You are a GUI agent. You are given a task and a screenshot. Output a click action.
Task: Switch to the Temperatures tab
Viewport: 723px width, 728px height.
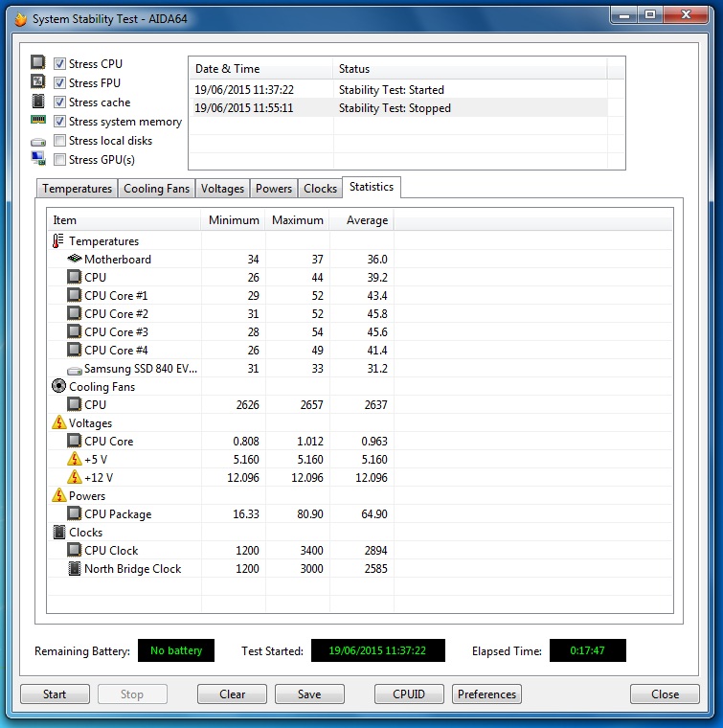pyautogui.click(x=77, y=189)
